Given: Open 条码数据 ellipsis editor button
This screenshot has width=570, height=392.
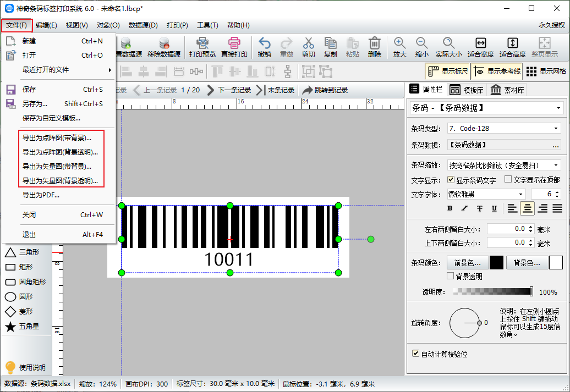Looking at the screenshot, I should pos(556,145).
